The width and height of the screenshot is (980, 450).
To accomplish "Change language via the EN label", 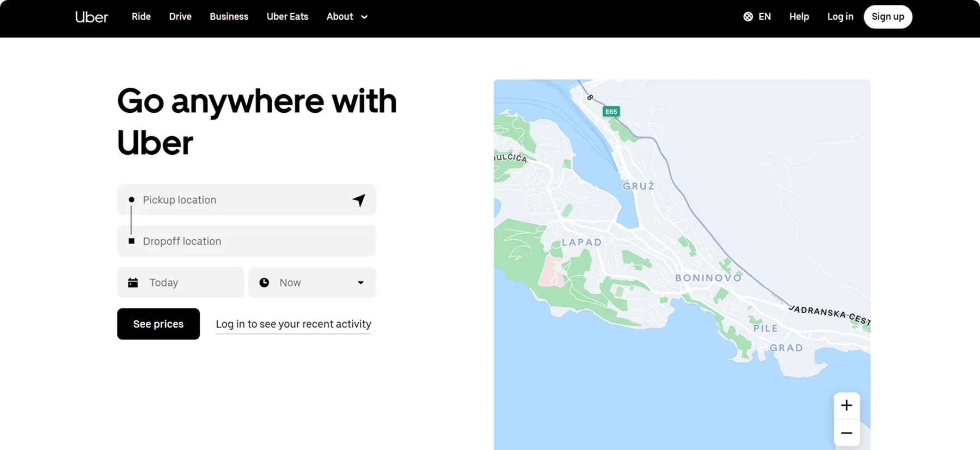I will click(764, 17).
